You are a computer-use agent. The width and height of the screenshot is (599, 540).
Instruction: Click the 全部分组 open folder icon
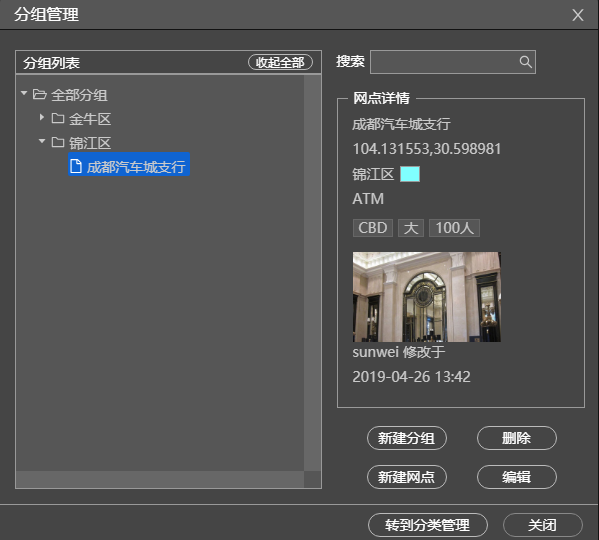40,94
